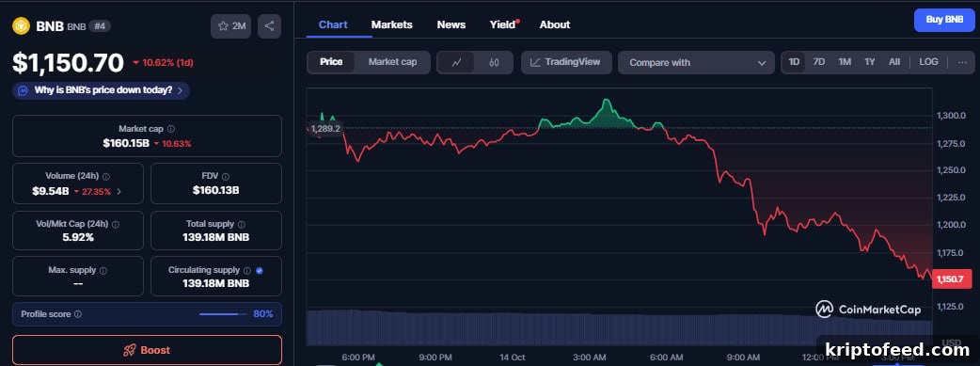Click the Profile score info icon
Viewport: 980px width, 366px height.
click(78, 314)
